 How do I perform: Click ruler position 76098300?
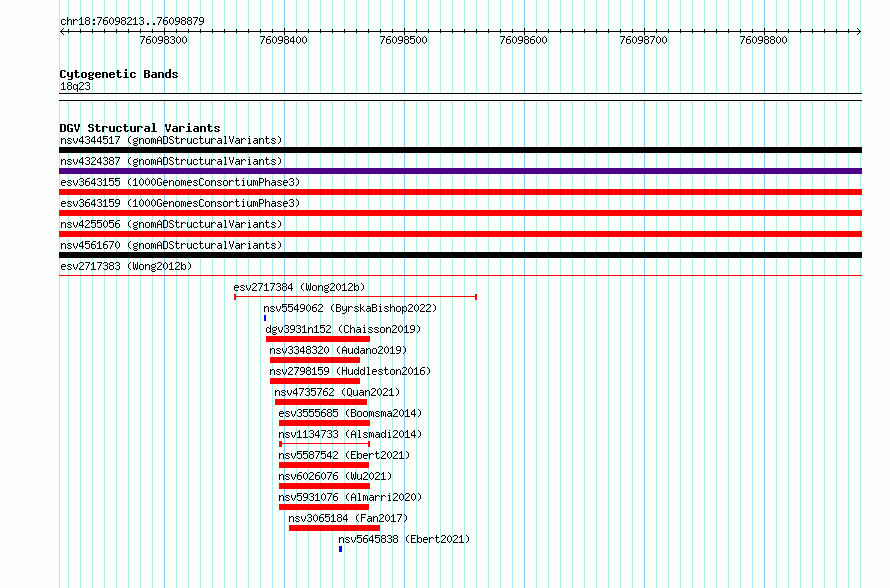coord(163,40)
